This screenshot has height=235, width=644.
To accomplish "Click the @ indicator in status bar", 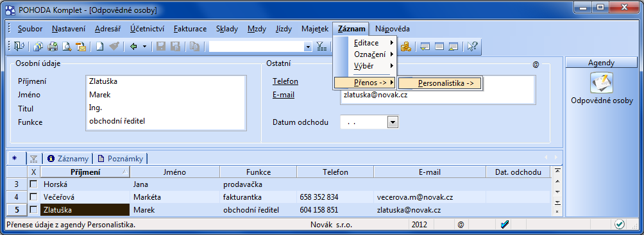I will [x=461, y=225].
